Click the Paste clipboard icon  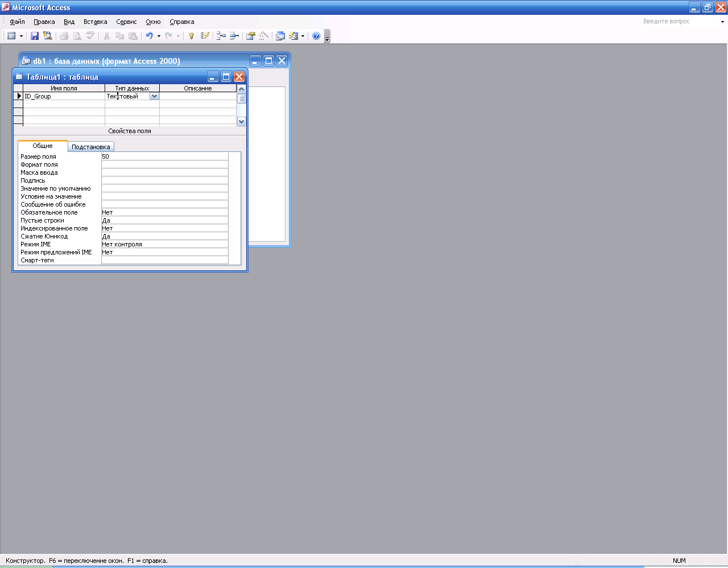(133, 36)
